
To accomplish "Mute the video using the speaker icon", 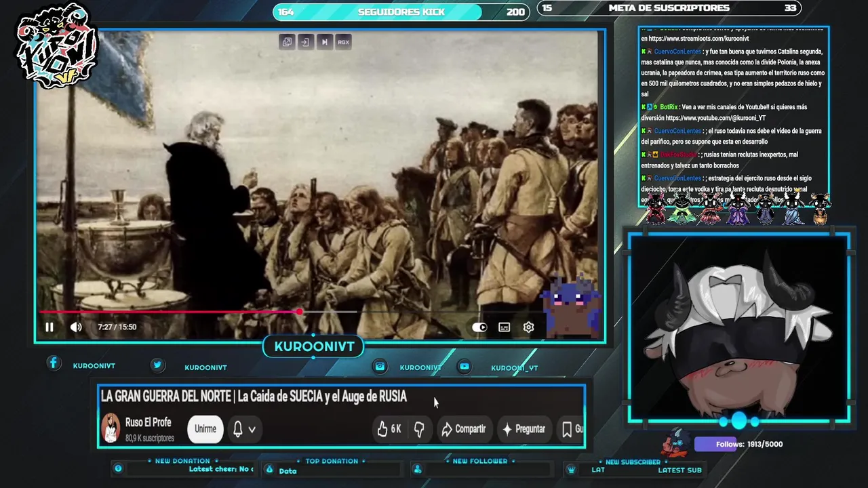I will (76, 327).
